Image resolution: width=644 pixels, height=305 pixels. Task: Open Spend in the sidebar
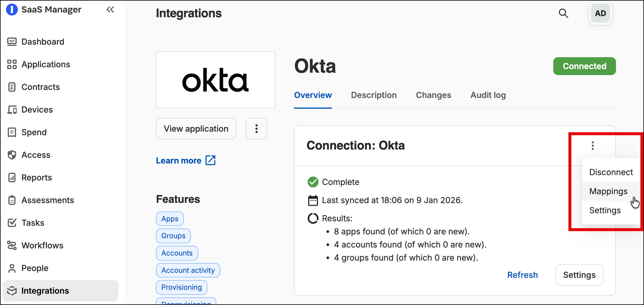click(60, 132)
